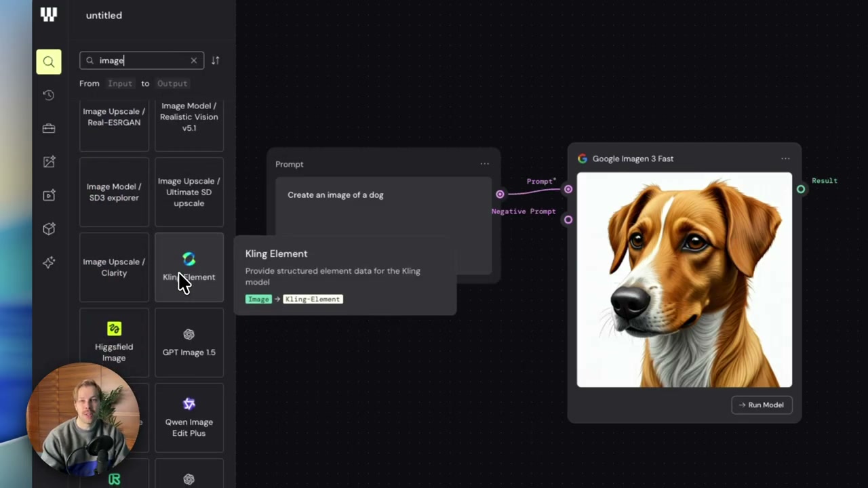Click the prompt text "Create an image of a dog"

point(336,195)
